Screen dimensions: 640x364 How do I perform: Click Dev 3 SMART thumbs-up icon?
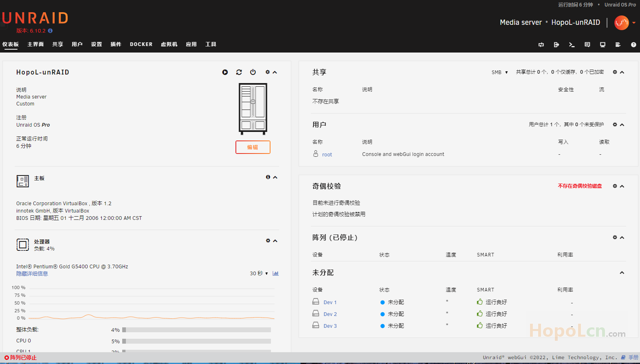point(480,325)
